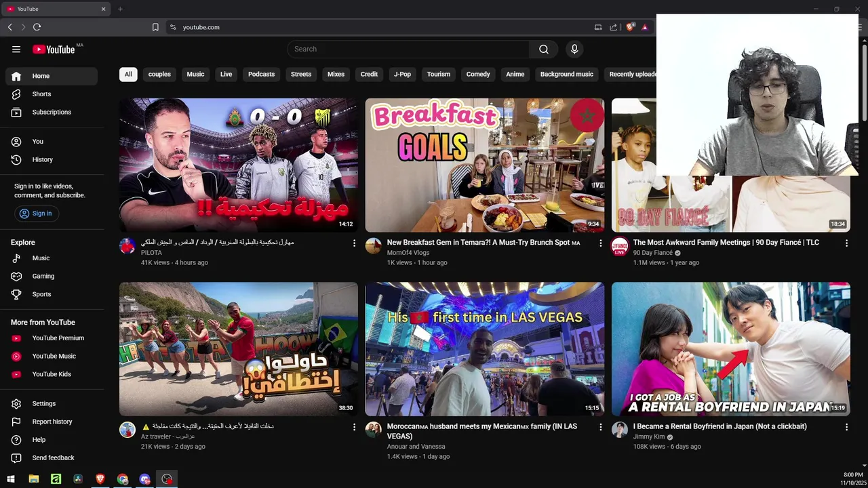Screen dimensions: 868x488
Task: Play the 0 - 0 football thumbnail
Action: (x=239, y=165)
